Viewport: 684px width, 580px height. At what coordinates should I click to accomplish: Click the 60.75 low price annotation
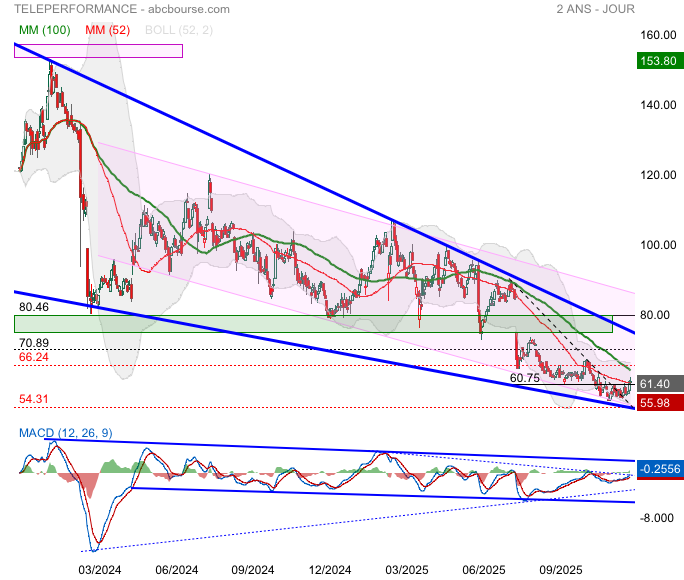[x=525, y=378]
